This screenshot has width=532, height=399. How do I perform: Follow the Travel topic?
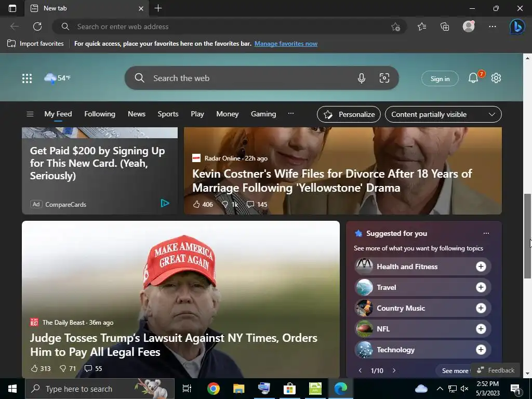pos(481,287)
